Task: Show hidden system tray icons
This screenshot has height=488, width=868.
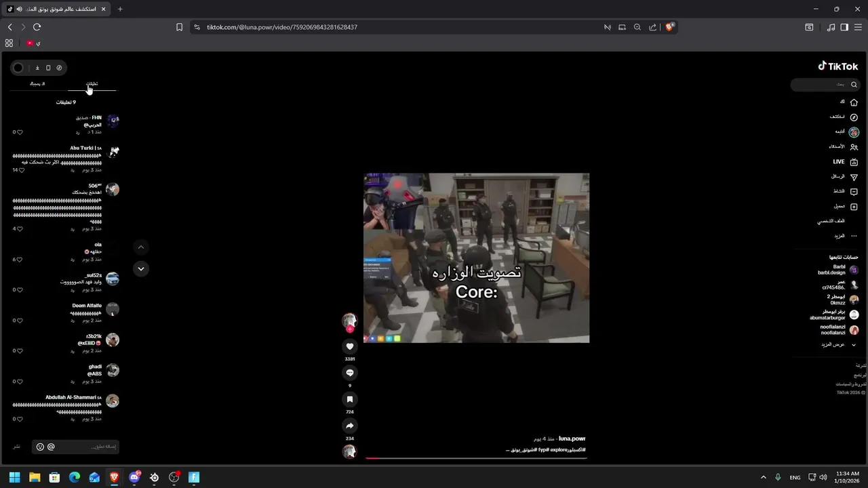Action: (x=763, y=477)
